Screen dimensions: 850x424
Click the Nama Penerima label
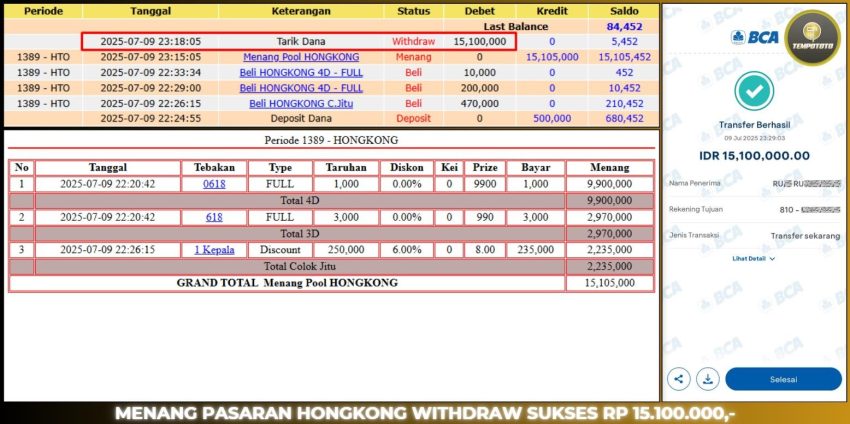coord(694,183)
